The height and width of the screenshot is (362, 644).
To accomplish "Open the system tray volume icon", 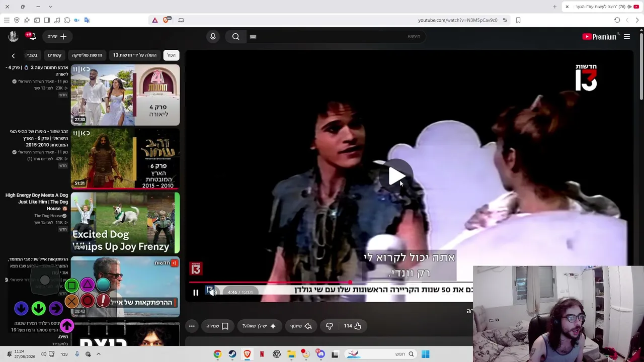I will pyautogui.click(x=43, y=354).
